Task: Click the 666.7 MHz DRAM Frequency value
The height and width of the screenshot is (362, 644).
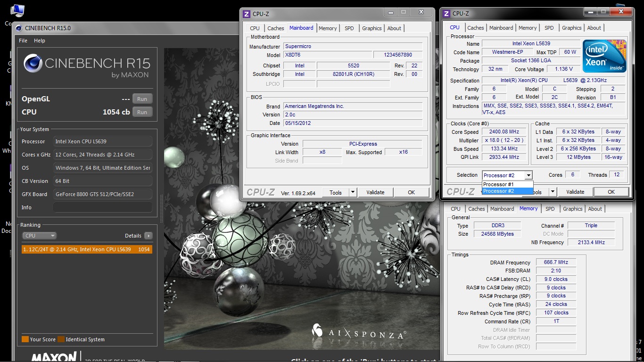Action: [x=556, y=263]
